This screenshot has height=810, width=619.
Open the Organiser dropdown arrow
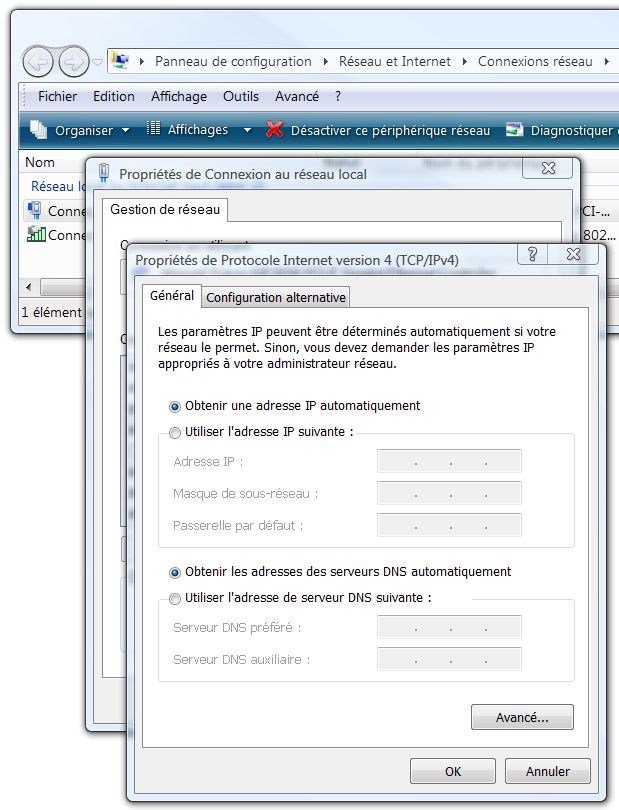tap(125, 131)
